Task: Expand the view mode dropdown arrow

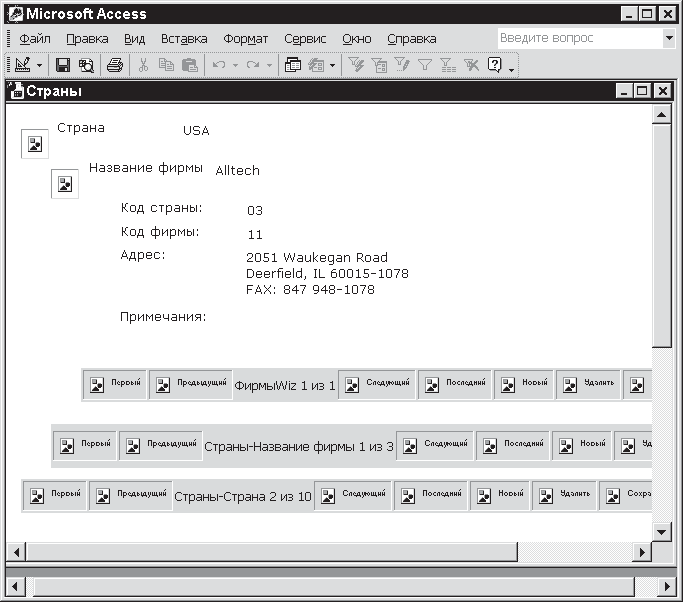Action: (39, 65)
